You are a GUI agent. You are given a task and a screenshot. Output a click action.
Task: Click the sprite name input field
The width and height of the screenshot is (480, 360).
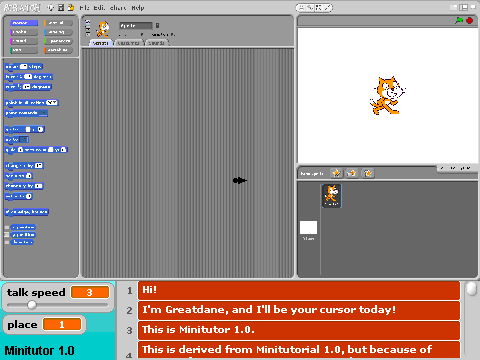click(136, 26)
